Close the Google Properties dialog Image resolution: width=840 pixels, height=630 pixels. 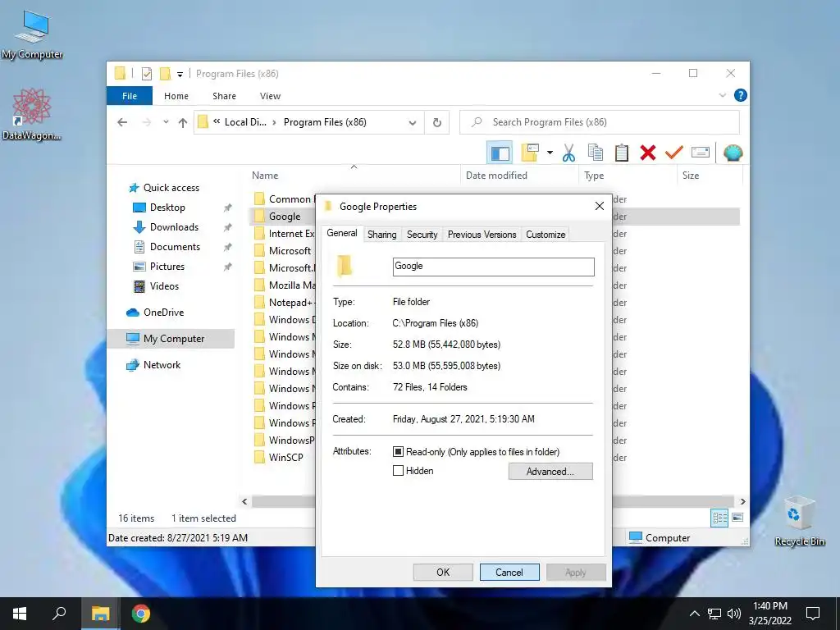click(x=600, y=206)
